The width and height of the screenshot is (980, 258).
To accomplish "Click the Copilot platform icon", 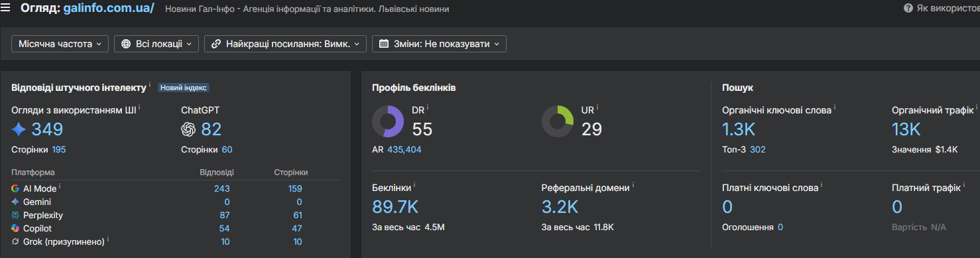I will 15,228.
